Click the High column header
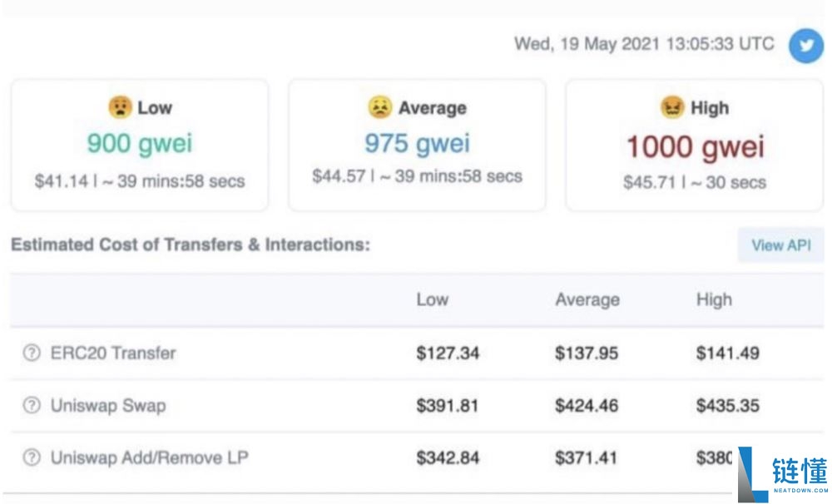This screenshot has width=832, height=504. [715, 299]
